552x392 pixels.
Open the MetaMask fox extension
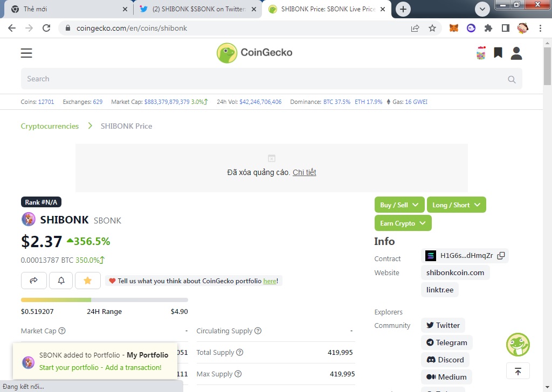(x=454, y=28)
